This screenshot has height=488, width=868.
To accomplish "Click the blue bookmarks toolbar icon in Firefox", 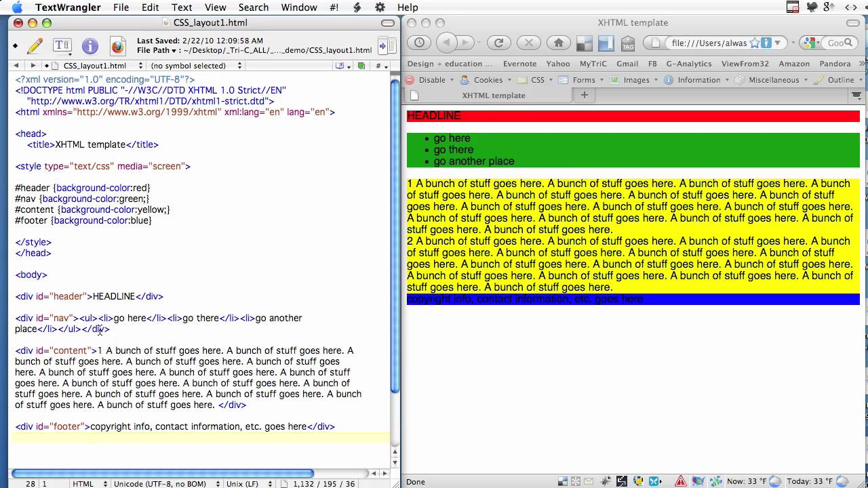I will pos(606,43).
